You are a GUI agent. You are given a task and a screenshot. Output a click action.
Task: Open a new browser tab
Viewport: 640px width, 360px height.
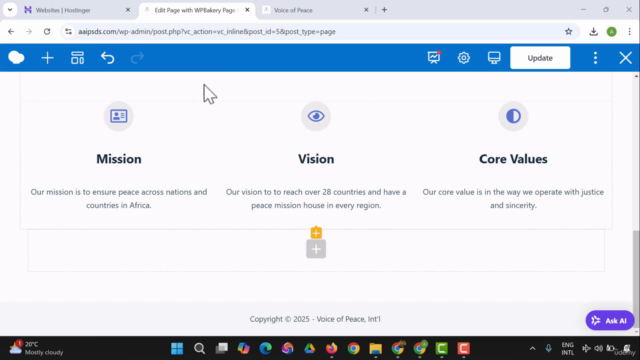pyautogui.click(x=384, y=10)
